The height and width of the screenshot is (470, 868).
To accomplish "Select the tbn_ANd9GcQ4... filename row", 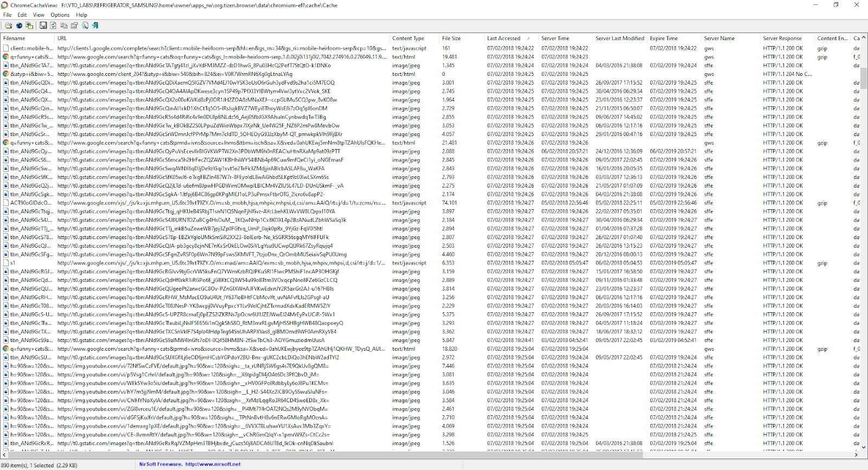I will 30,91.
